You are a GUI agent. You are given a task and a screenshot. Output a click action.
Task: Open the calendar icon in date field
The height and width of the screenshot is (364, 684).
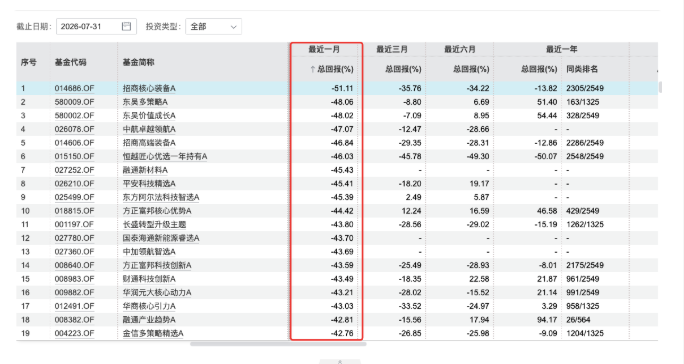126,27
